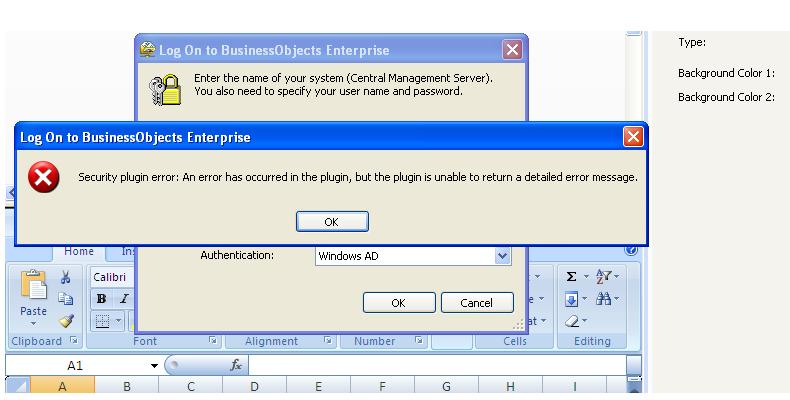The image size is (790, 400).
Task: Open the Name Box dropdown arrow
Action: [x=154, y=366]
